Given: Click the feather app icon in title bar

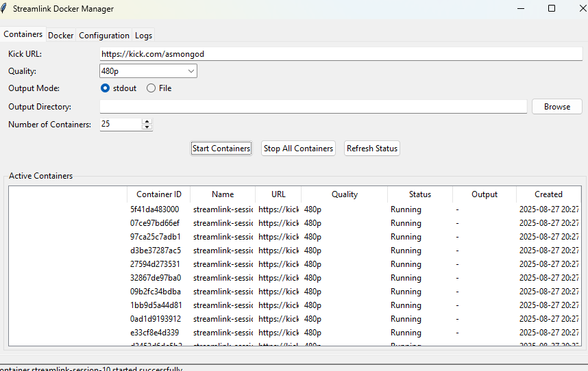Looking at the screenshot, I should click(5, 9).
